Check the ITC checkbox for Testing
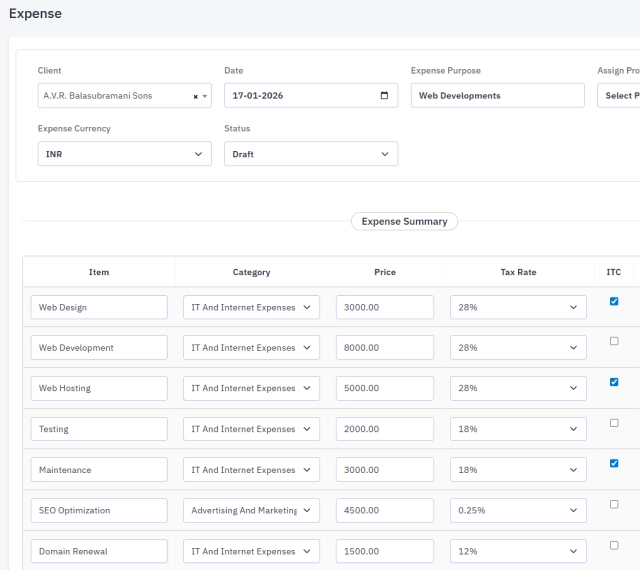Screen dimensions: 640x570 pyautogui.click(x=614, y=423)
